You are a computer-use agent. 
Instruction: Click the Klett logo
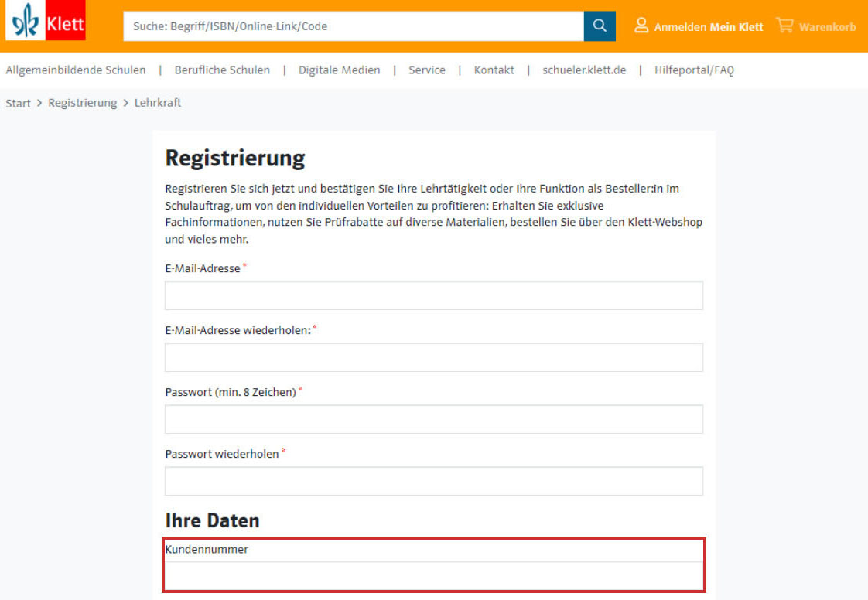click(x=46, y=20)
